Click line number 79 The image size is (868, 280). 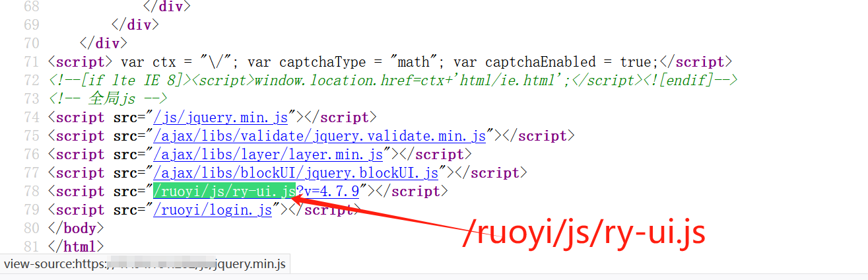(32, 210)
